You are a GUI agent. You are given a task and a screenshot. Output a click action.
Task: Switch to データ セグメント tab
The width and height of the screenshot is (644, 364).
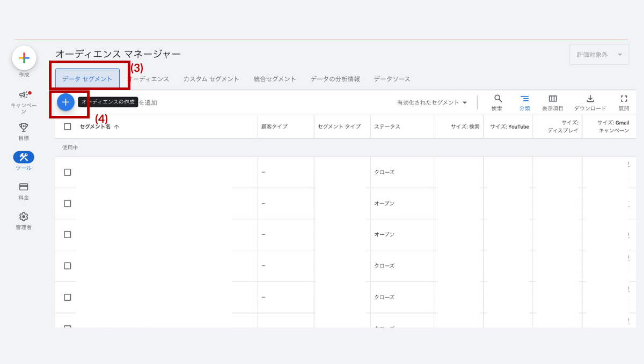click(87, 79)
